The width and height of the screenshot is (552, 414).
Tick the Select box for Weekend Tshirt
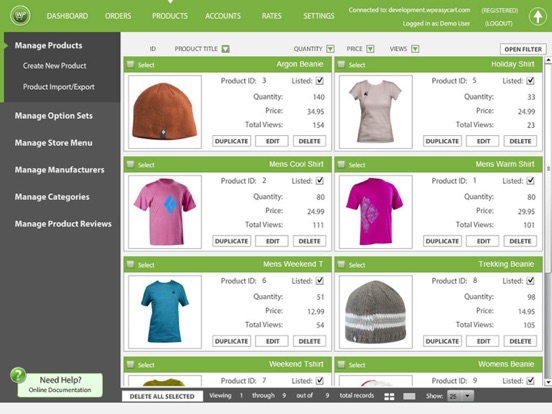131,364
